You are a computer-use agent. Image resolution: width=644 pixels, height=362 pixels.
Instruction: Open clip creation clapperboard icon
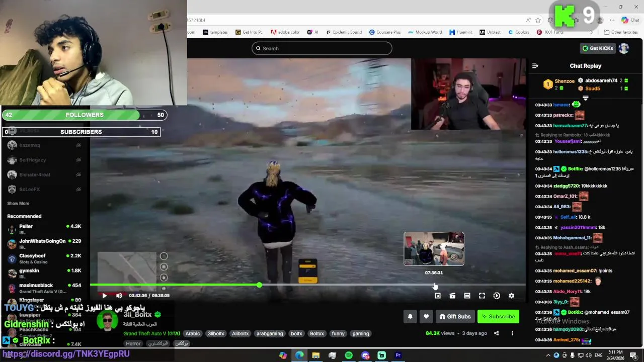tap(452, 296)
